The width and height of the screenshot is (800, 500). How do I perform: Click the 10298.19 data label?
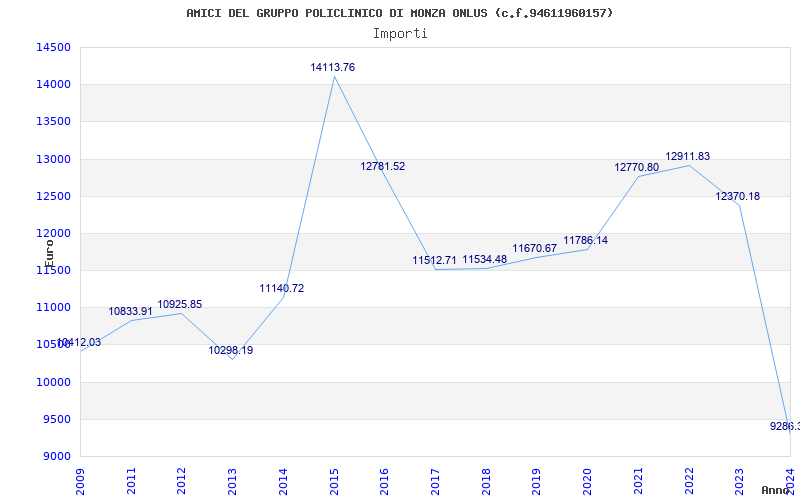tap(231, 351)
